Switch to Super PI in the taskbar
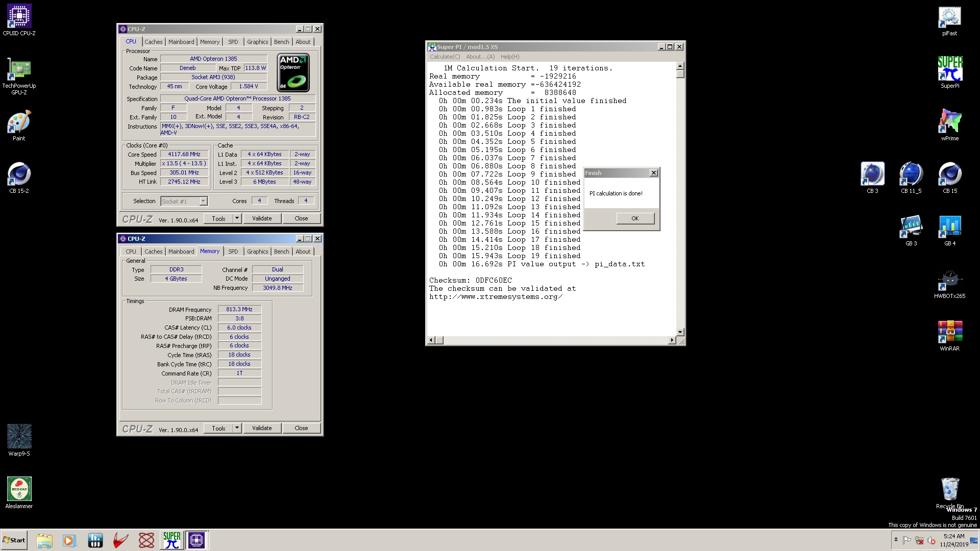Viewport: 980px width, 551px height. point(172,540)
